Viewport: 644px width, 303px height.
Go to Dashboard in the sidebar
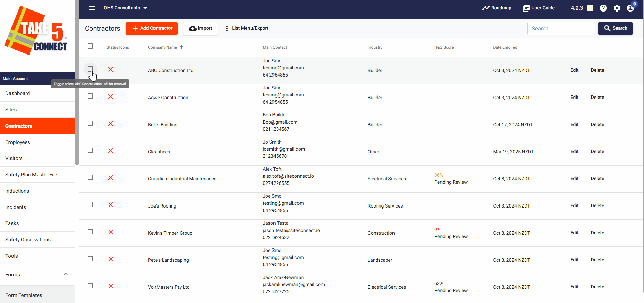coord(37,93)
